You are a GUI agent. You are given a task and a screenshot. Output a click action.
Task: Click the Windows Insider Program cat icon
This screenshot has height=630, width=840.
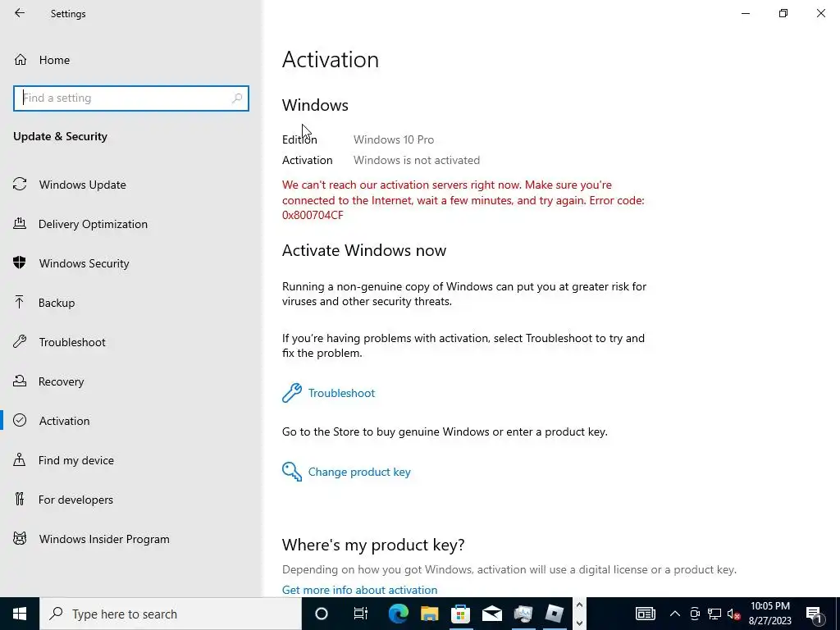pyautogui.click(x=20, y=539)
